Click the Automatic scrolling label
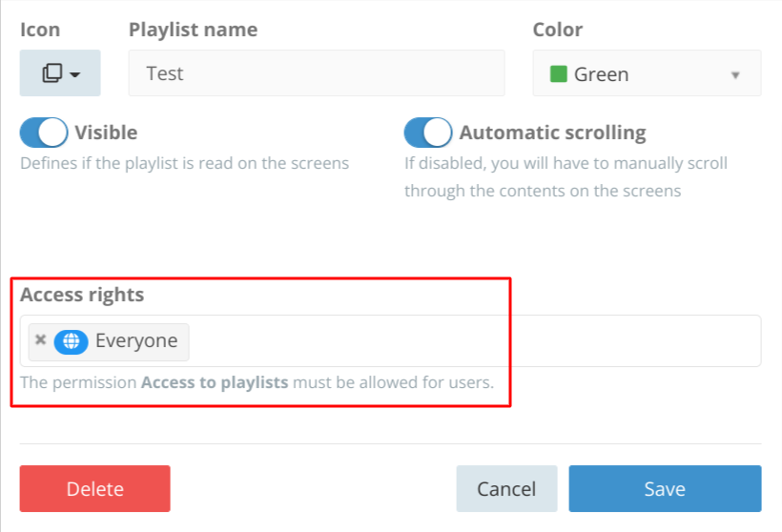 coord(552,133)
